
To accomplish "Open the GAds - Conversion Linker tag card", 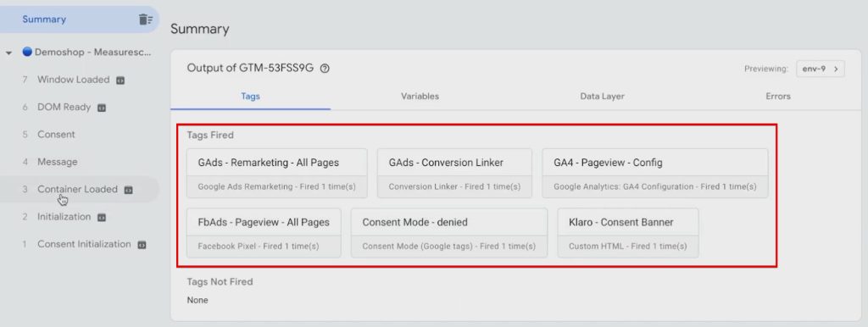I will (454, 173).
